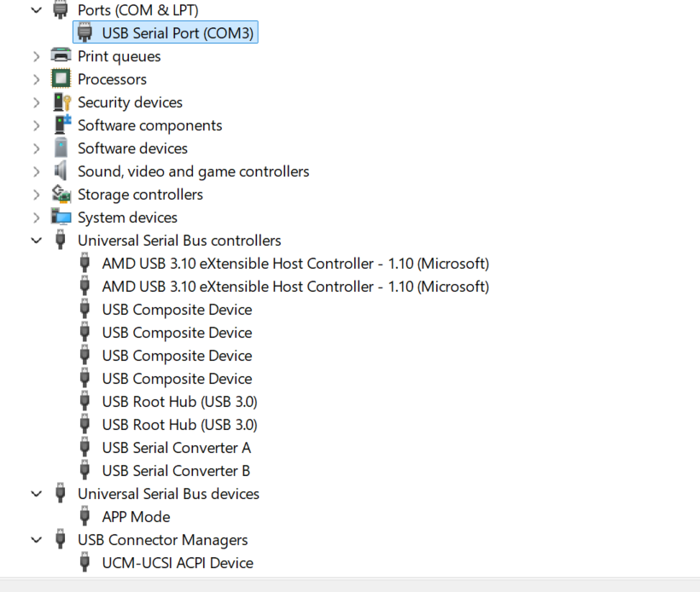Click the Processors chip icon
The image size is (700, 592).
[61, 79]
